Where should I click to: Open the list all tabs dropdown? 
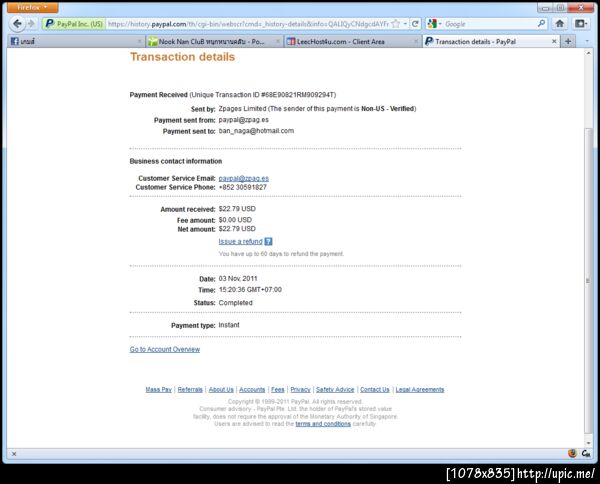click(587, 41)
